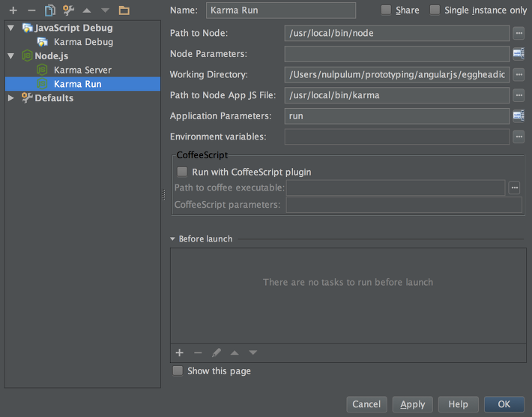Viewport: 532px width, 417px height.
Task: Check Run with CoffeeScript plugin
Action: 182,172
